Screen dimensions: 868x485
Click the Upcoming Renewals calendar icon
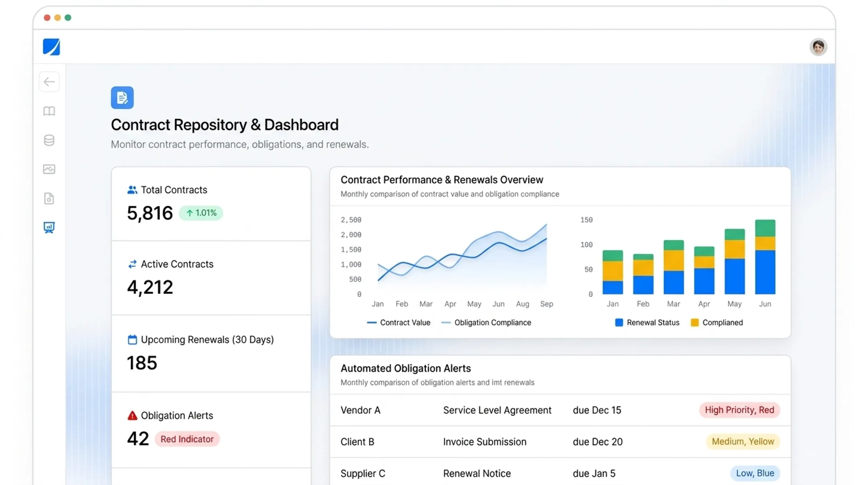click(132, 340)
